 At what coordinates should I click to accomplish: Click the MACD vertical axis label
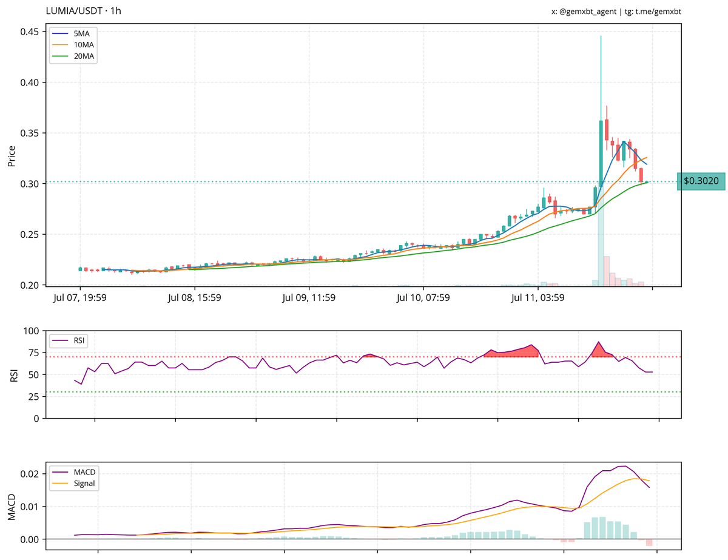(11, 507)
